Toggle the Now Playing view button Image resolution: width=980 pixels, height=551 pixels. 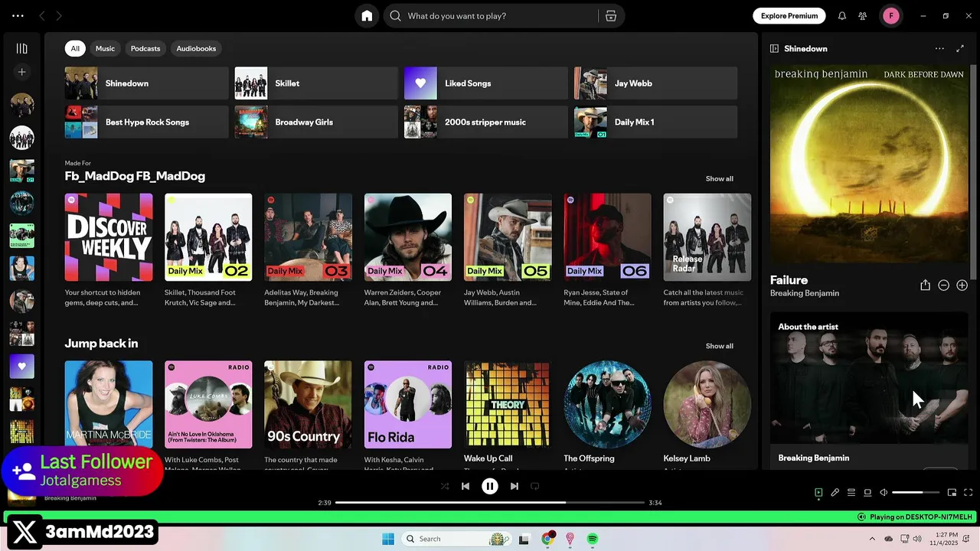click(818, 493)
